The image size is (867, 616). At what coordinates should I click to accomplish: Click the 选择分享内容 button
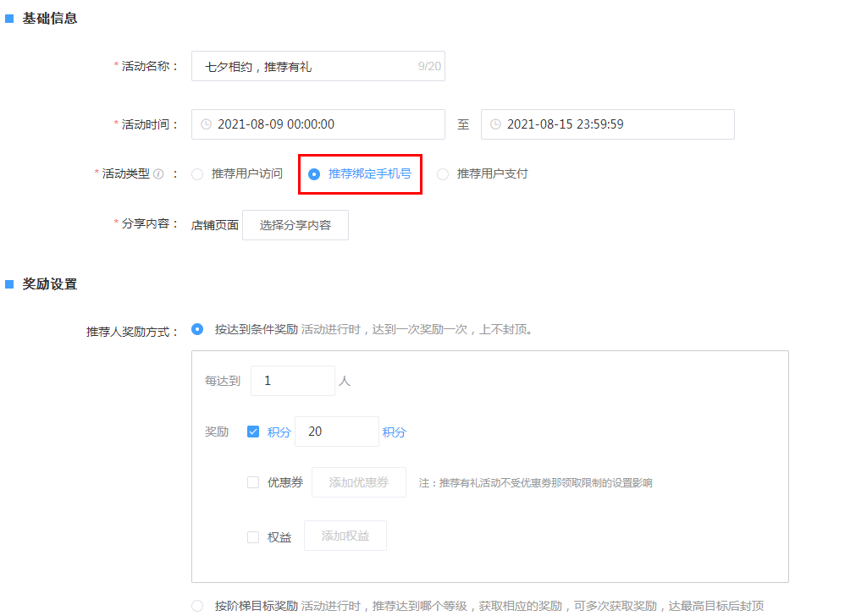[295, 225]
